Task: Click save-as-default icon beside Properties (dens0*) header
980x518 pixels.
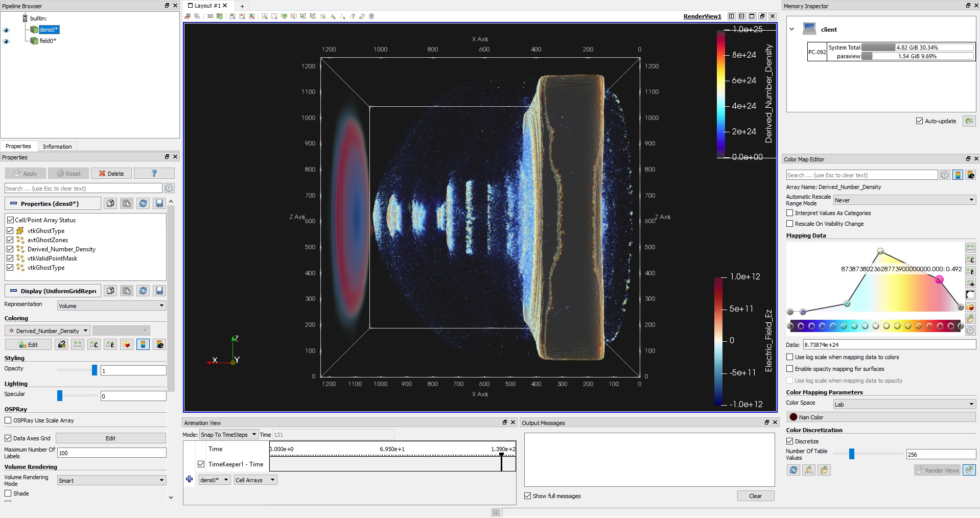Action: click(159, 203)
